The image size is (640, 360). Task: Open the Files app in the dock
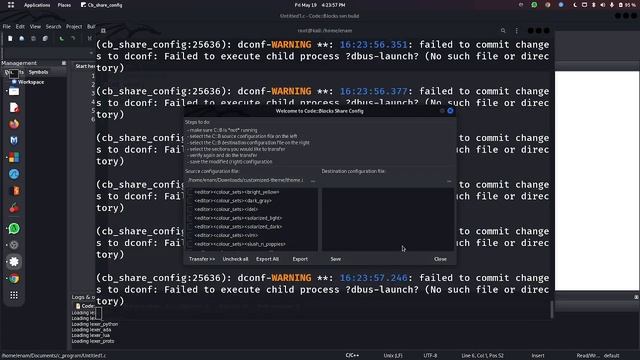click(14, 91)
